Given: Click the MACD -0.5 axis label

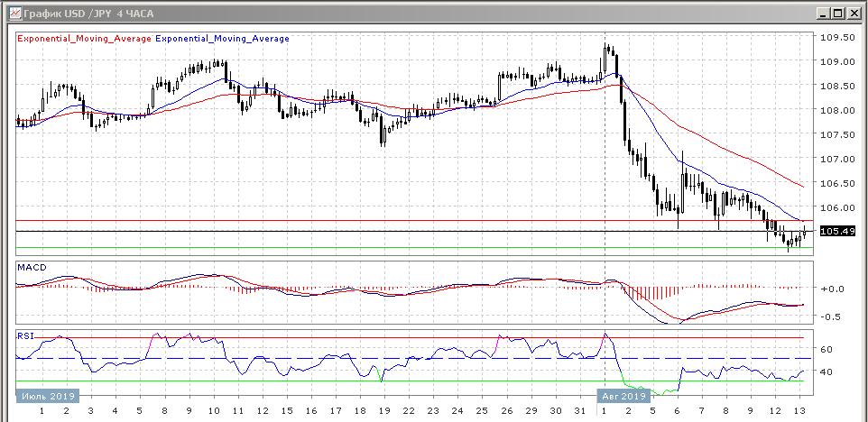Looking at the screenshot, I should click(831, 316).
